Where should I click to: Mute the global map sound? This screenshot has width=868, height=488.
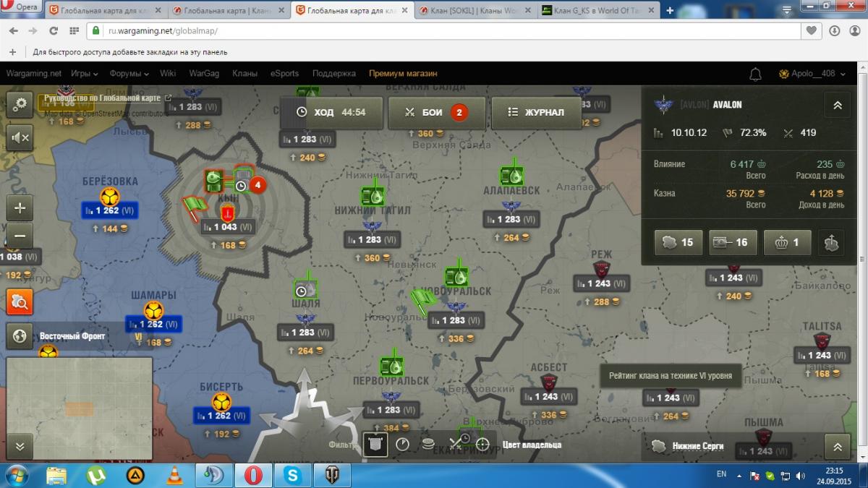click(x=20, y=137)
